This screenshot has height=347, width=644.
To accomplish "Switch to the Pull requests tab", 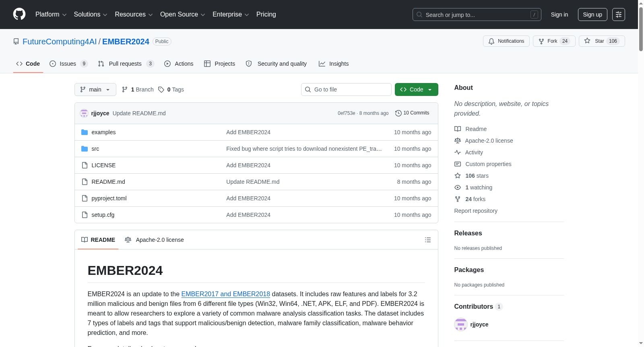I will (126, 64).
